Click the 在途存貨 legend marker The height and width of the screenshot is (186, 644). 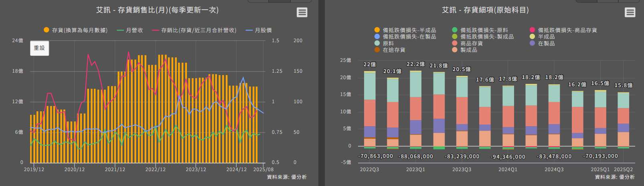(x=377, y=50)
